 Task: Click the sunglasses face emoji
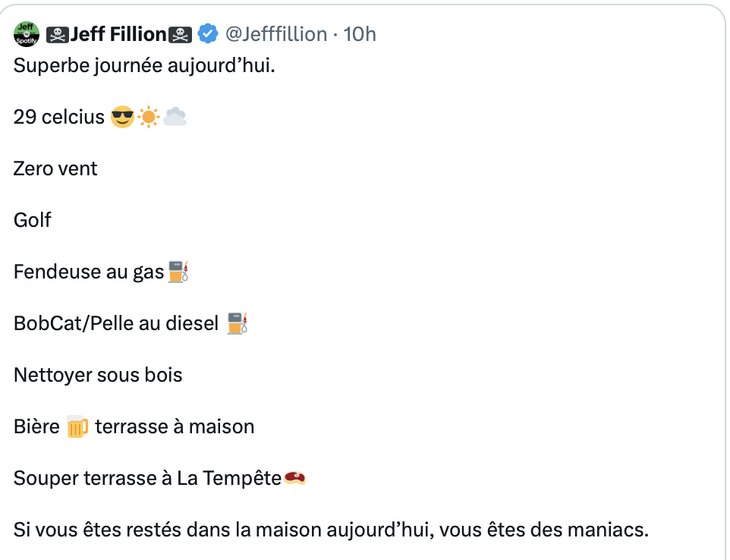[122, 117]
